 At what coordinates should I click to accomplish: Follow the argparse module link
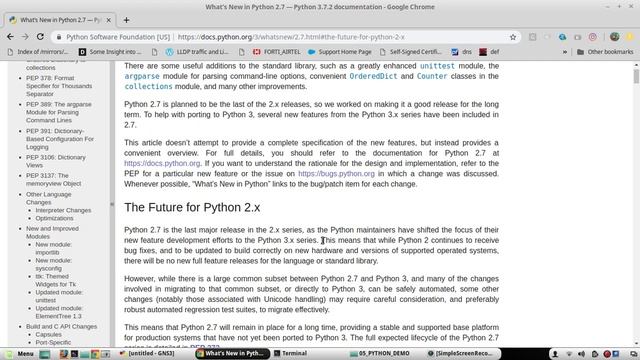pyautogui.click(x=142, y=76)
